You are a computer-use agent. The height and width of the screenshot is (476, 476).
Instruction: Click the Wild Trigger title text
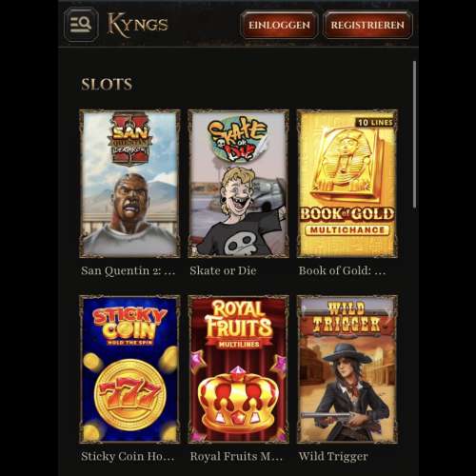tap(333, 457)
